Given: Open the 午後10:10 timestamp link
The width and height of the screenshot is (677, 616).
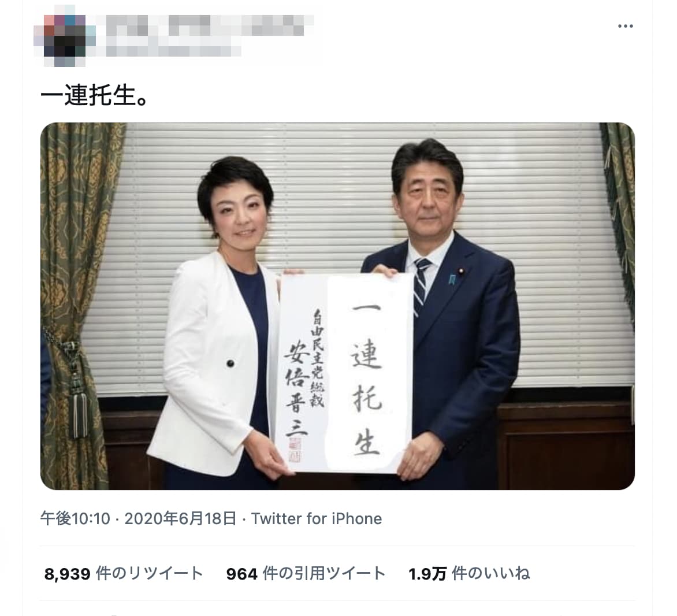Looking at the screenshot, I should coord(76,518).
